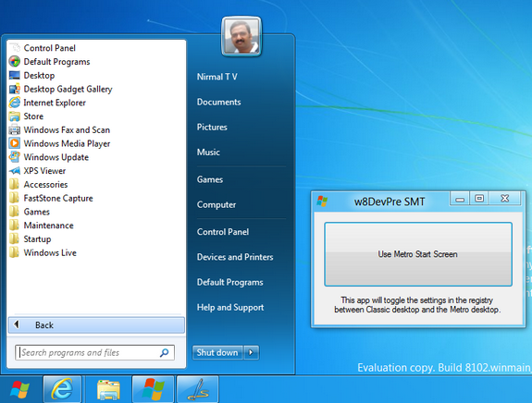Open Desktop Gadget Gallery icon
Image resolution: width=532 pixels, height=403 pixels.
click(x=15, y=89)
